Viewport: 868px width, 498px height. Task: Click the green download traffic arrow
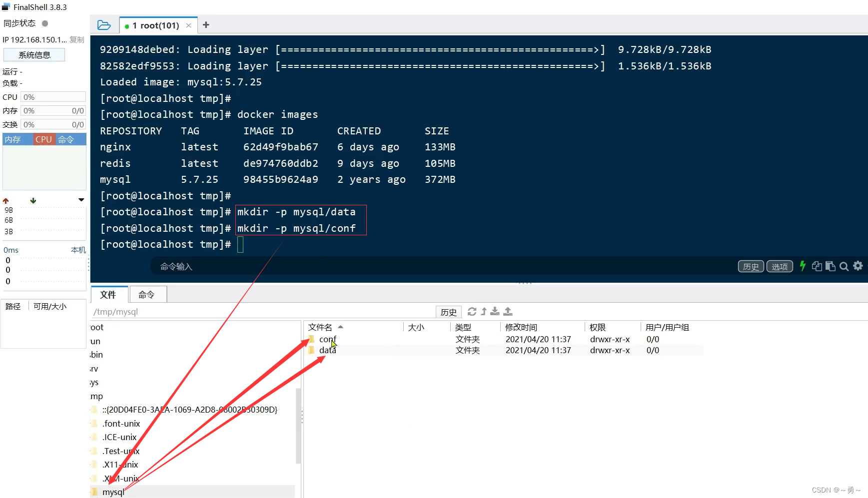pyautogui.click(x=33, y=200)
